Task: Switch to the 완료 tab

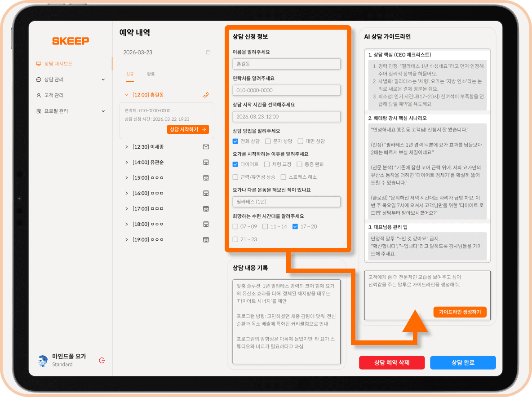Action: click(151, 74)
